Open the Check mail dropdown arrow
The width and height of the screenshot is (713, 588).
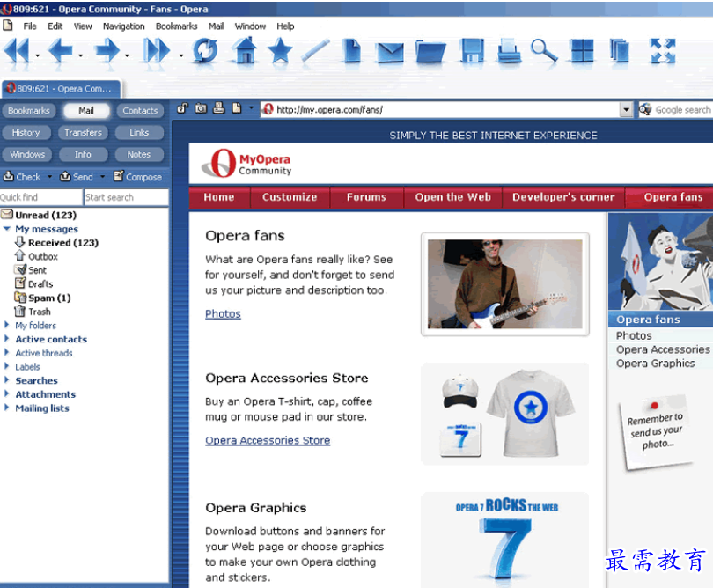click(49, 176)
